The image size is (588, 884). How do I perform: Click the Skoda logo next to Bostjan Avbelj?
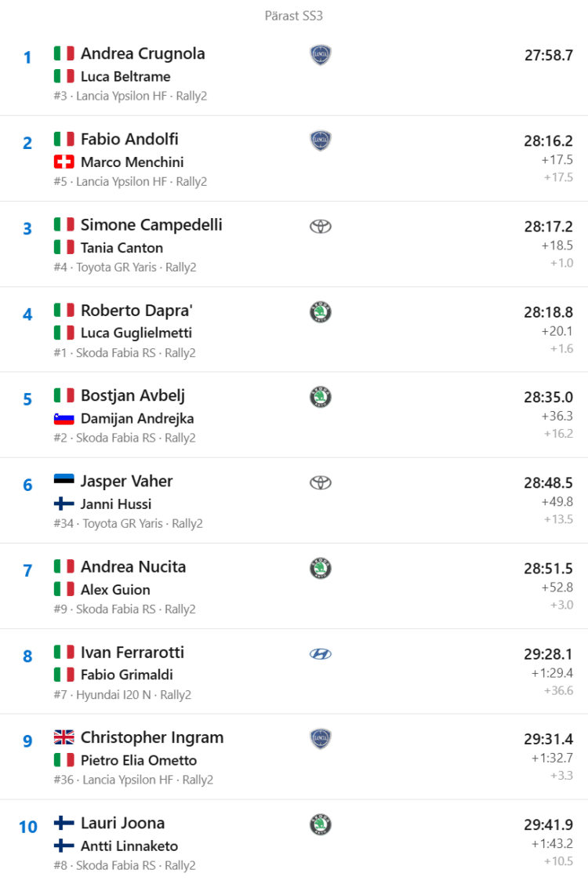pos(320,397)
